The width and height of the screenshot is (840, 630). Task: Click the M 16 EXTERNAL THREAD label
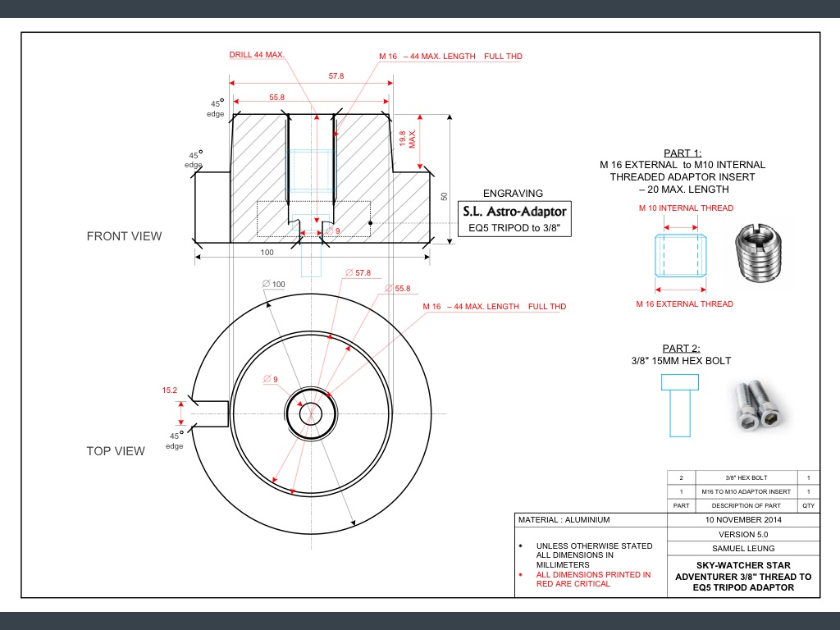click(685, 304)
